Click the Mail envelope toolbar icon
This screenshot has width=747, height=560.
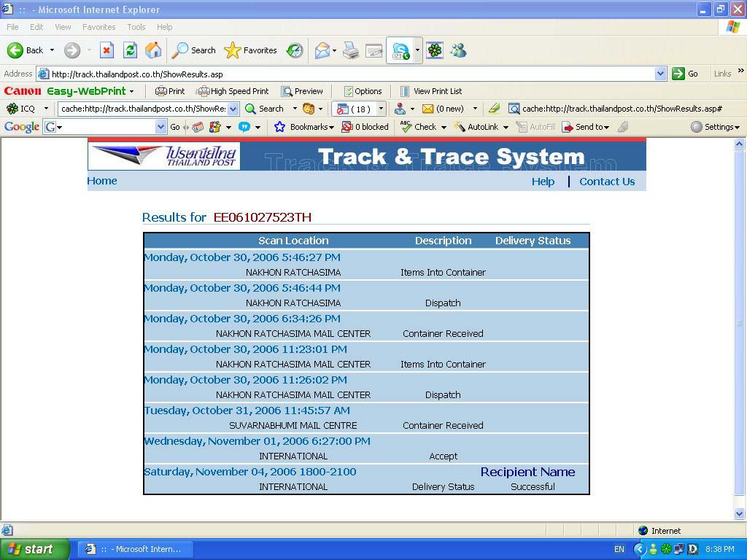point(322,50)
